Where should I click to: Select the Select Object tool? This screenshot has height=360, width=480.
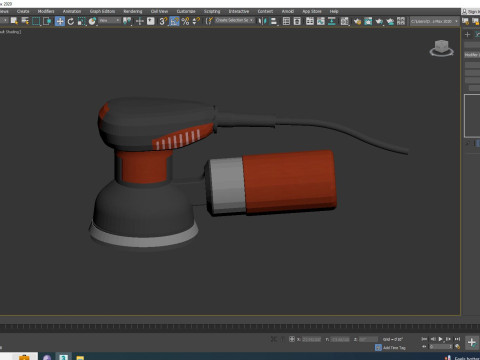point(14,21)
